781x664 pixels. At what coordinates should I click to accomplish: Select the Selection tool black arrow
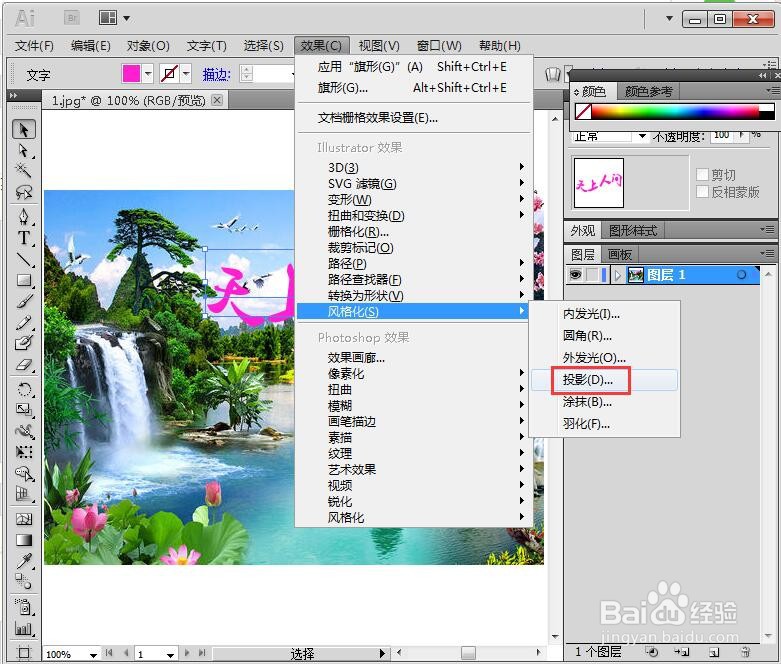(23, 130)
